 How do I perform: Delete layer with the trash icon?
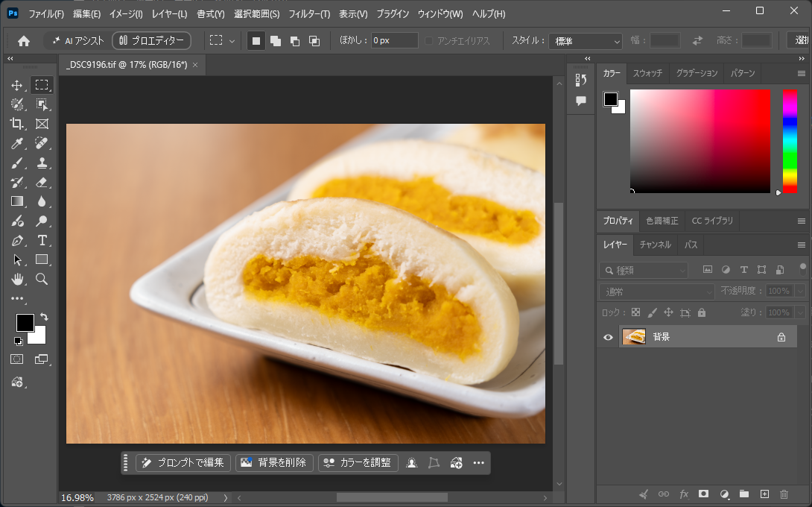coord(784,494)
